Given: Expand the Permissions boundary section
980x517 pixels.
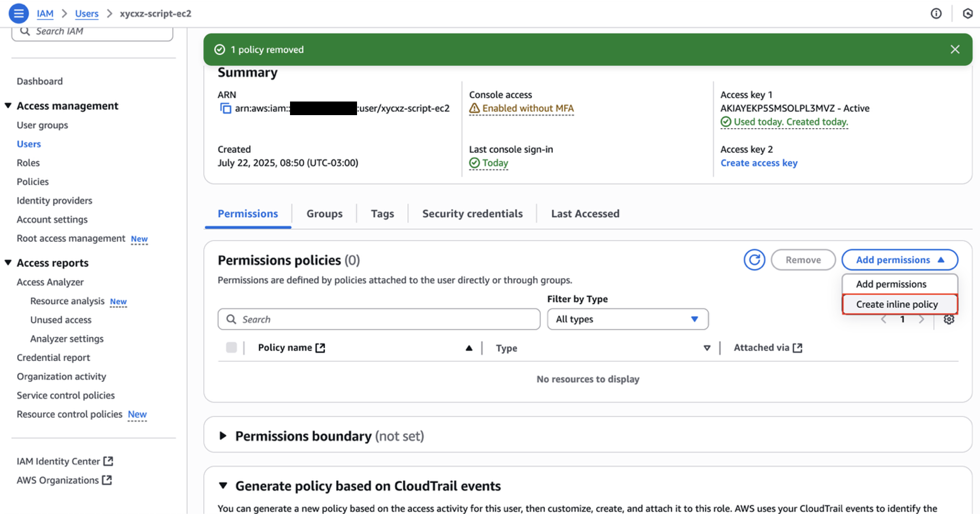Looking at the screenshot, I should [x=223, y=435].
